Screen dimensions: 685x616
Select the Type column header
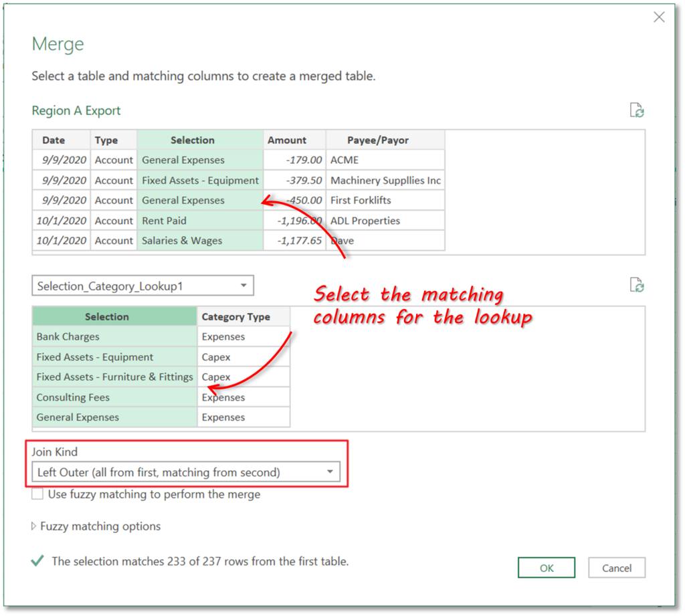coord(106,140)
